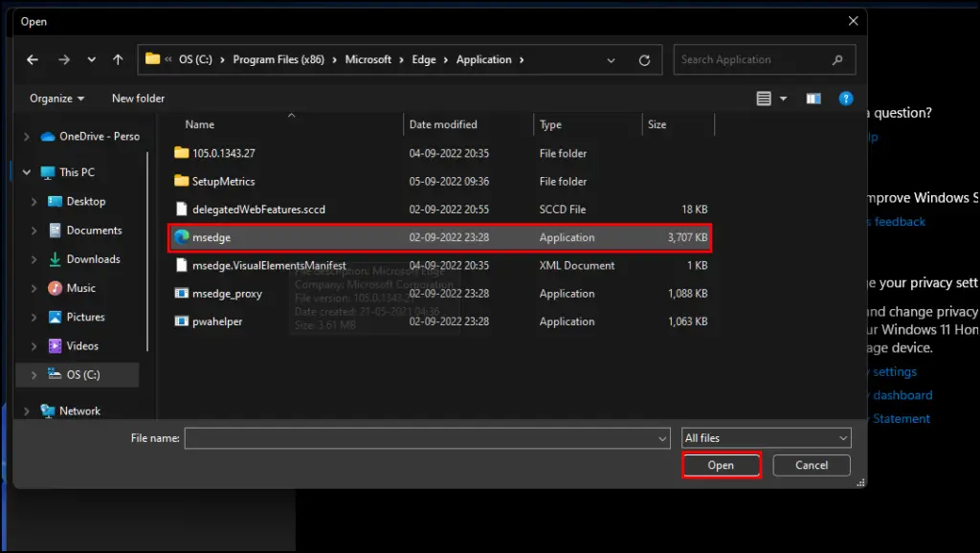Screen dimensions: 980x553
Task: Select the Application breadcrumb segment
Action: pos(483,59)
